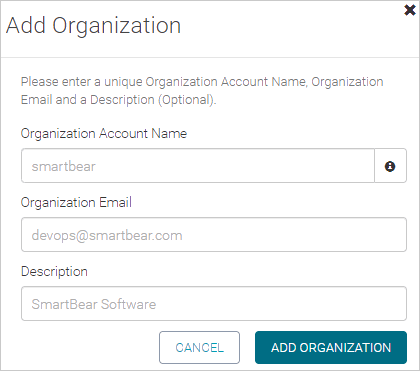
Task: Close the Add Organization dialog with X
Action: [410, 10]
